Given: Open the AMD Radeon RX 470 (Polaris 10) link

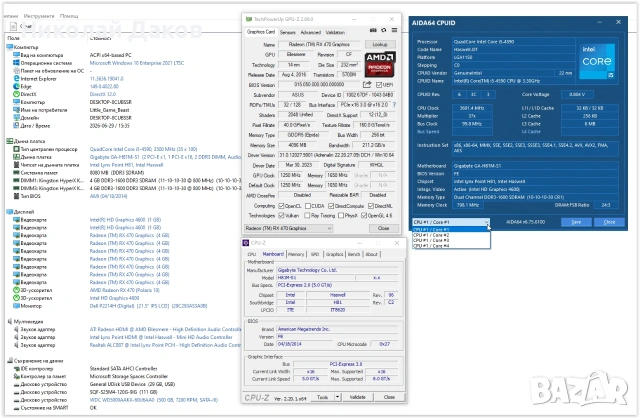Looking at the screenshot, I should pos(124,290).
